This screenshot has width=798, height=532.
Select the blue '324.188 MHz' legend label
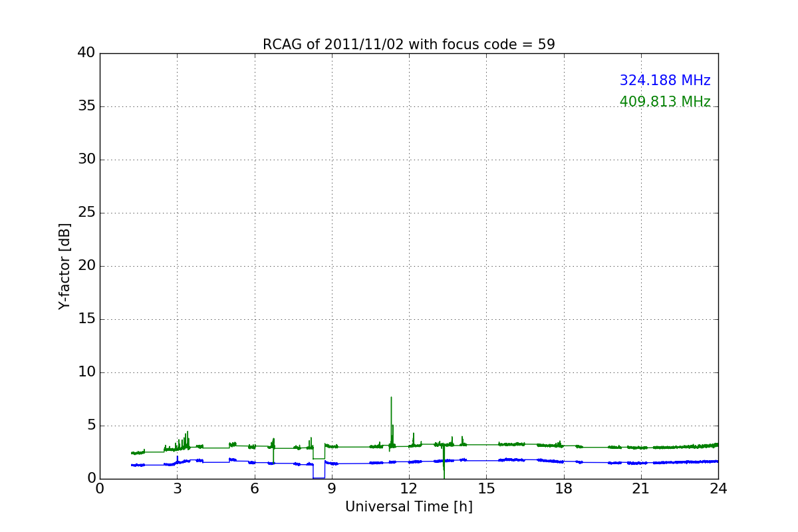(665, 80)
